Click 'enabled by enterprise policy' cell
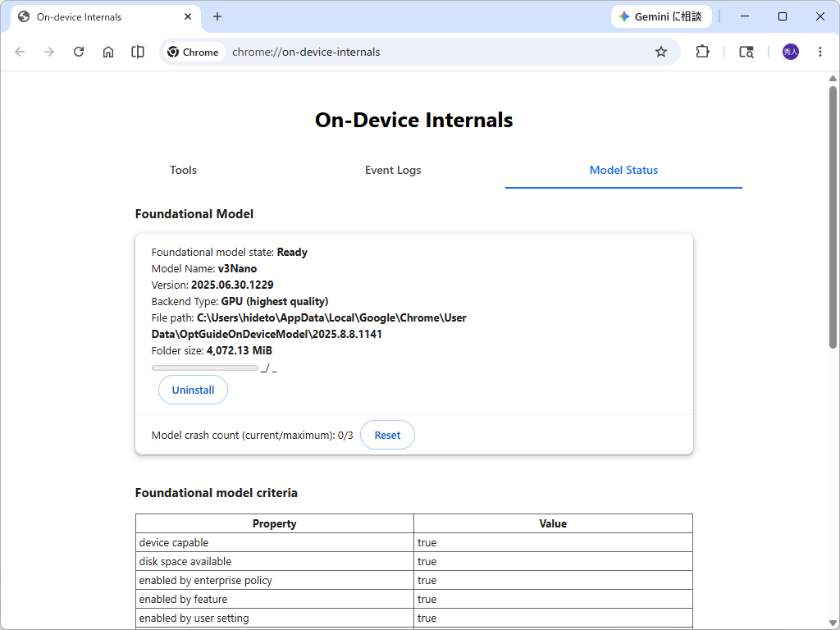840x630 pixels. coord(275,580)
